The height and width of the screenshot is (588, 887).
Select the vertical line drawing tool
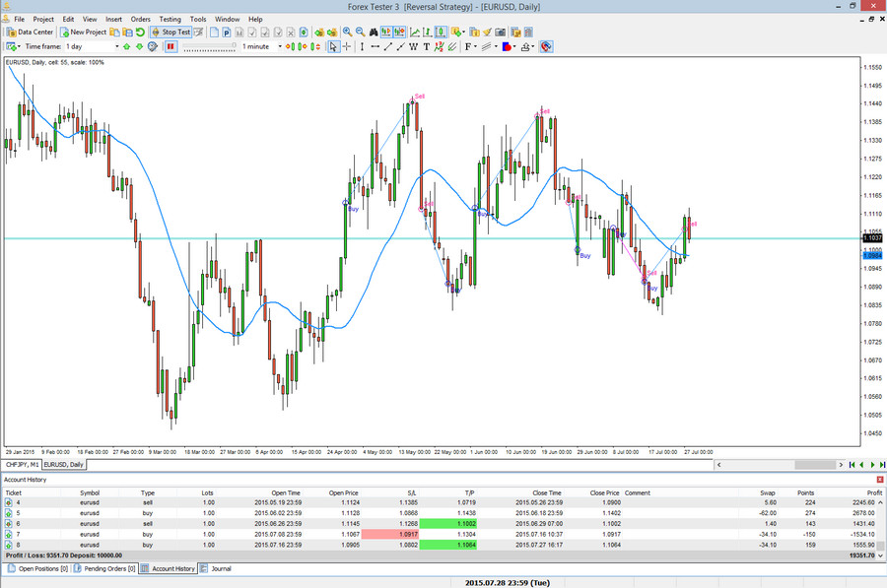(x=363, y=46)
